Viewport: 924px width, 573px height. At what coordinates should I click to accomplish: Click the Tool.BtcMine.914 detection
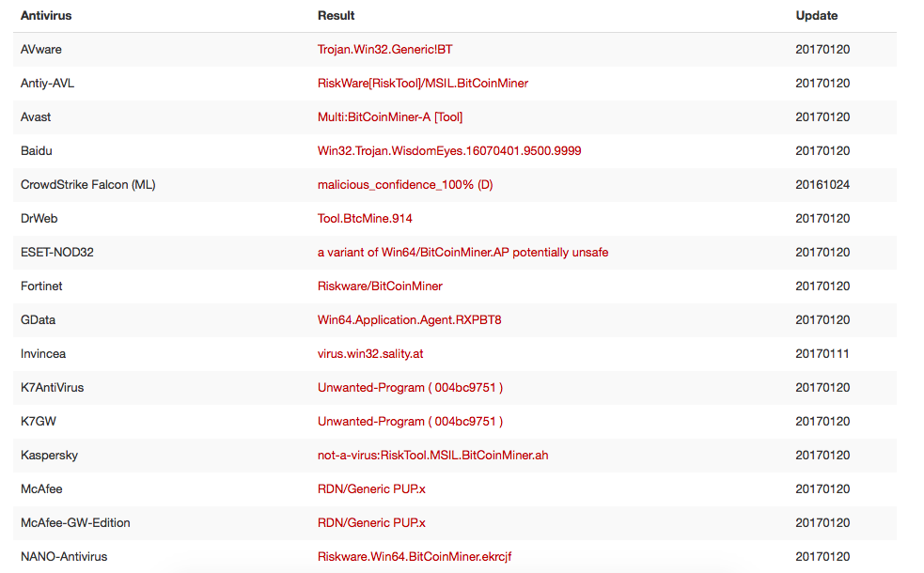[365, 219]
